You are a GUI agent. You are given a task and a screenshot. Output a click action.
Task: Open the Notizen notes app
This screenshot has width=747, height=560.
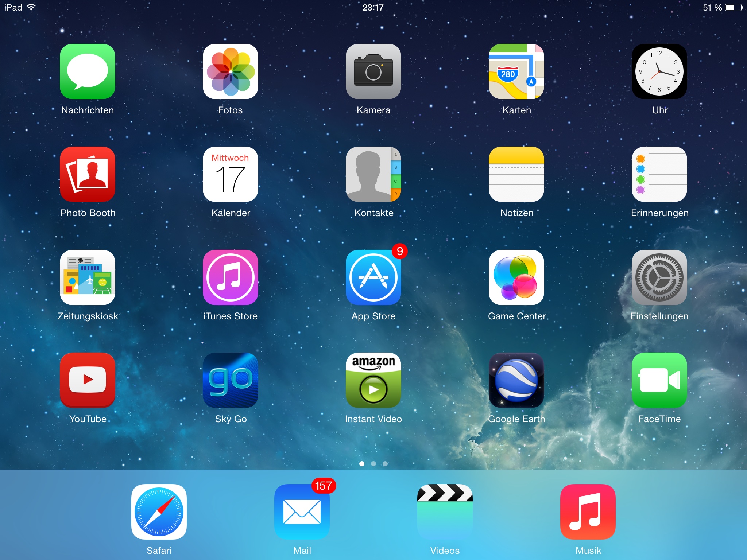(516, 174)
